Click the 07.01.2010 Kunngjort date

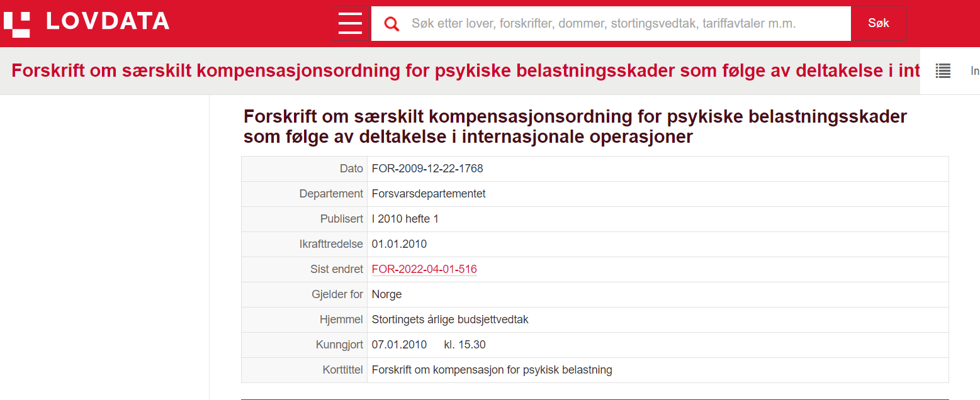pyautogui.click(x=399, y=345)
